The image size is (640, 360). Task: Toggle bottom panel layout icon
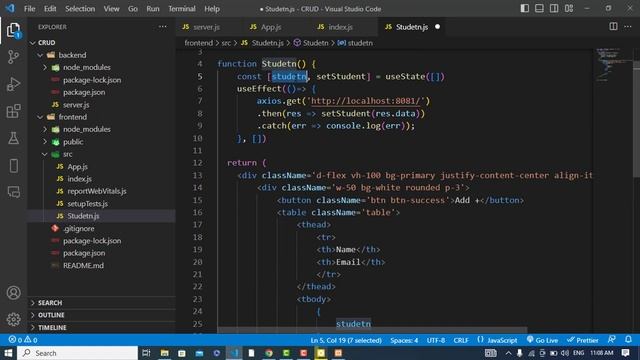pyautogui.click(x=539, y=9)
